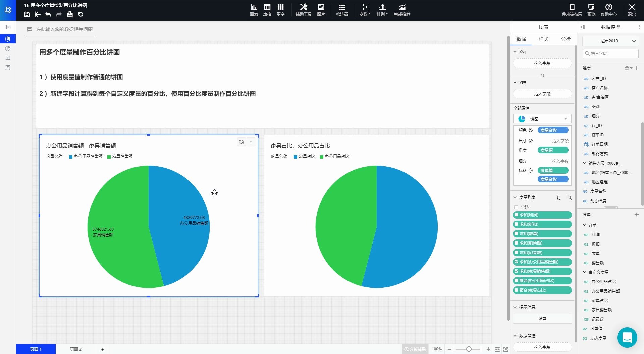Screen dimensions: 644x354
Task: Open the 筛选器 filter tool
Action: tap(342, 10)
